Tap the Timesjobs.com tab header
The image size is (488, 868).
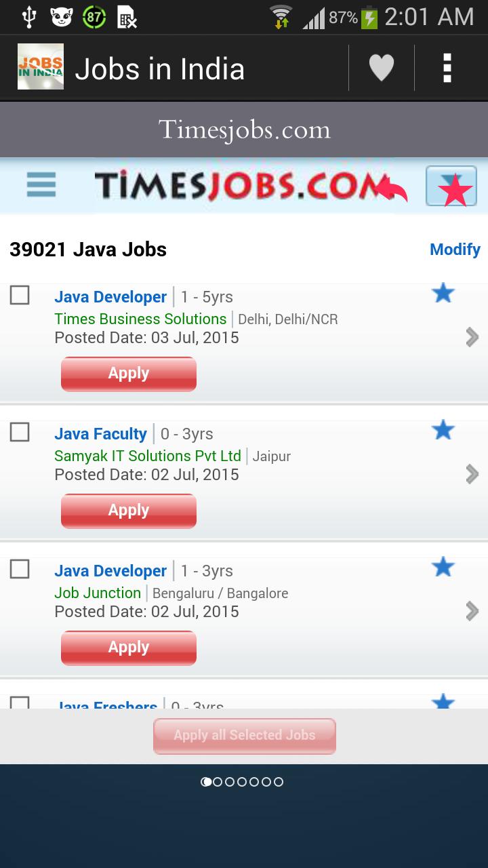pos(244,130)
